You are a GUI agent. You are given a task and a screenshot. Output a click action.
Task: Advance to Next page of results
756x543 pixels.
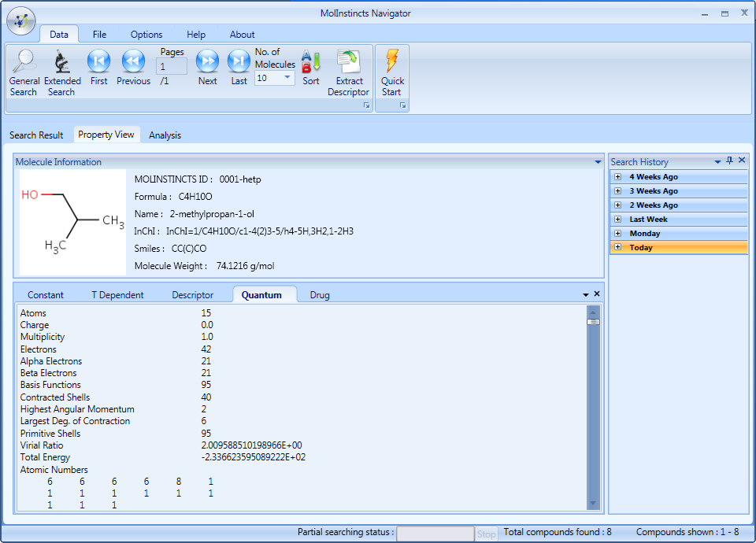[207, 68]
